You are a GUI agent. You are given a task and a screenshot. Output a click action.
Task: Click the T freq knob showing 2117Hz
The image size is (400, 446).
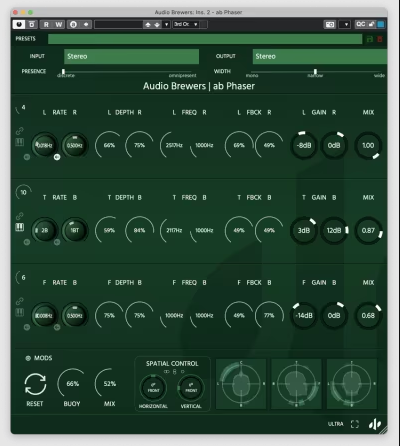(174, 230)
